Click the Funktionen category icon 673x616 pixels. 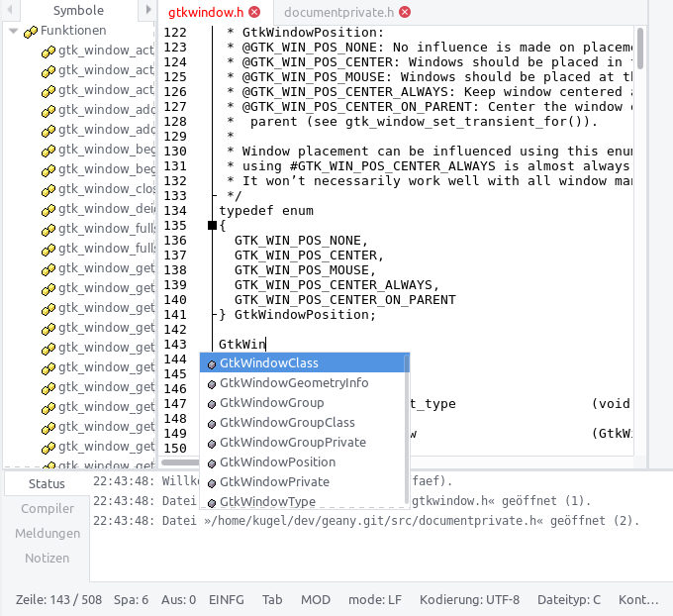31,32
